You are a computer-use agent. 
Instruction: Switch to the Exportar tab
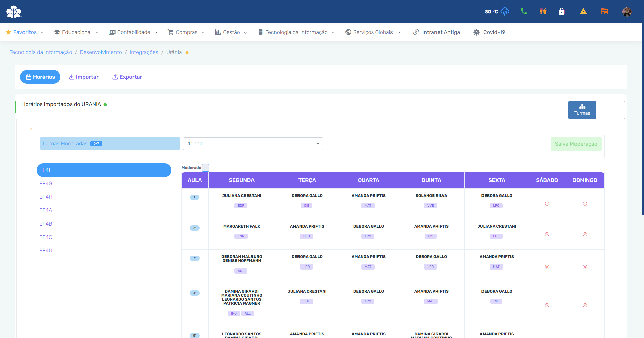(127, 77)
